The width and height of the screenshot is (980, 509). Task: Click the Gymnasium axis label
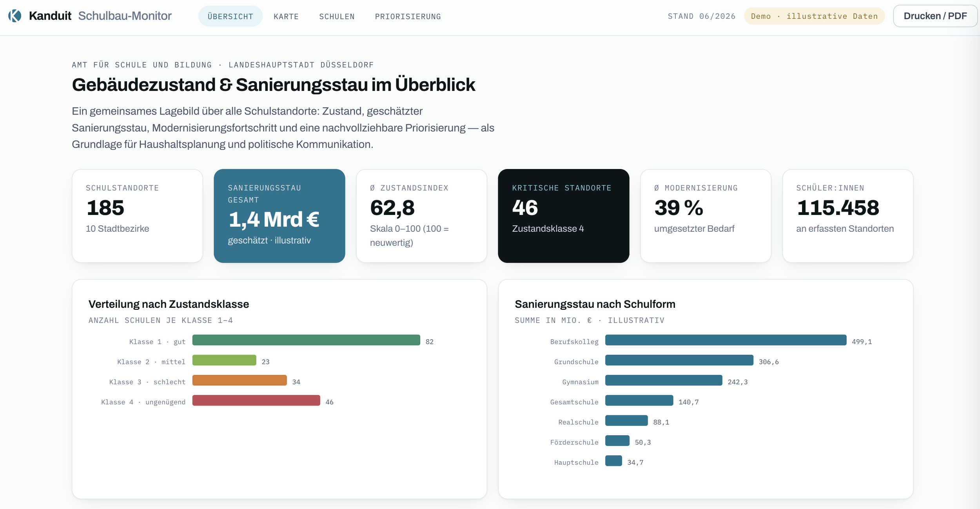pos(581,382)
